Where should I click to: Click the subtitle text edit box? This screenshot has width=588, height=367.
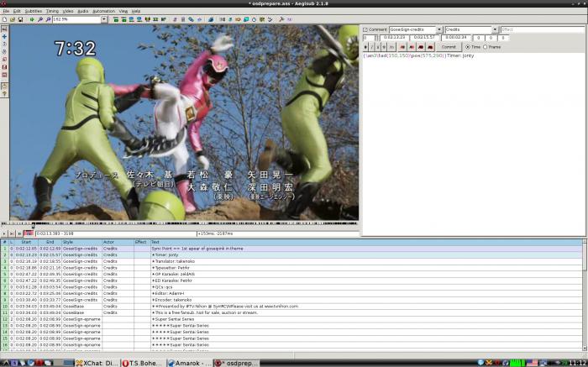(473, 144)
